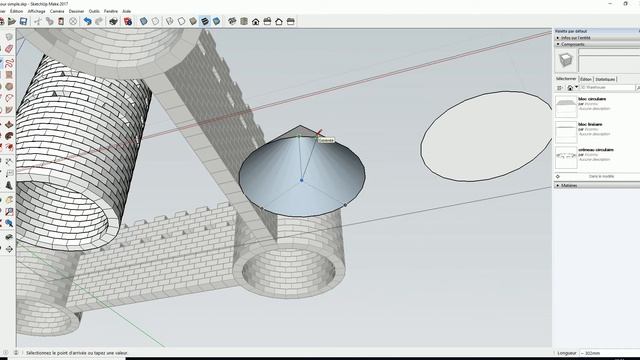Open the component view options dropdown
Image resolution: width=640 pixels, height=360 pixels.
click(560, 88)
